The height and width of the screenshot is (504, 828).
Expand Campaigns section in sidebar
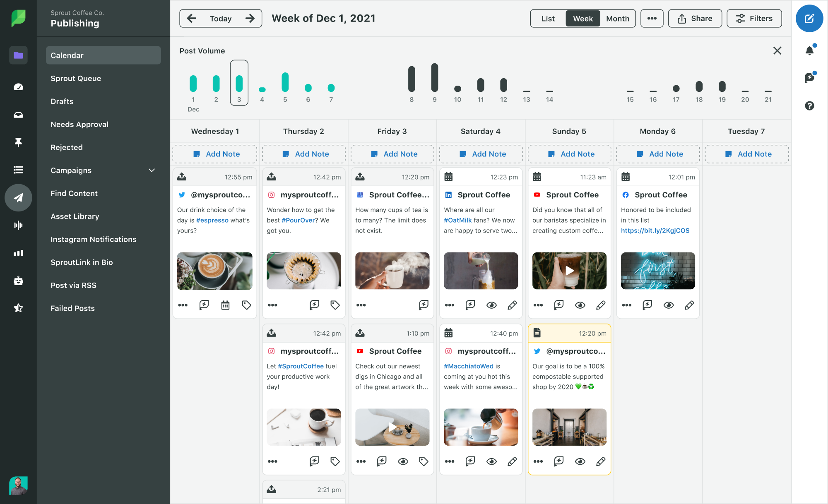pyautogui.click(x=153, y=170)
